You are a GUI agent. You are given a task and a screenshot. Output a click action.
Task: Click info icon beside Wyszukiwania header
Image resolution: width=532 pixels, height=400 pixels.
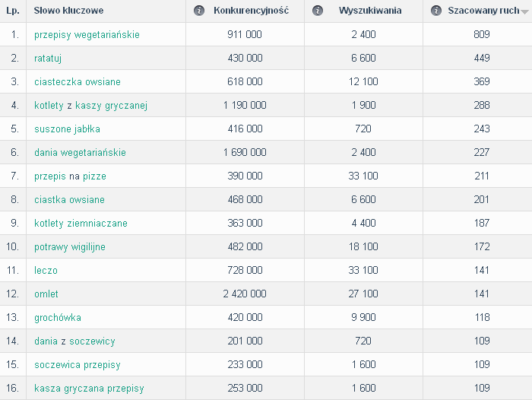318,11
